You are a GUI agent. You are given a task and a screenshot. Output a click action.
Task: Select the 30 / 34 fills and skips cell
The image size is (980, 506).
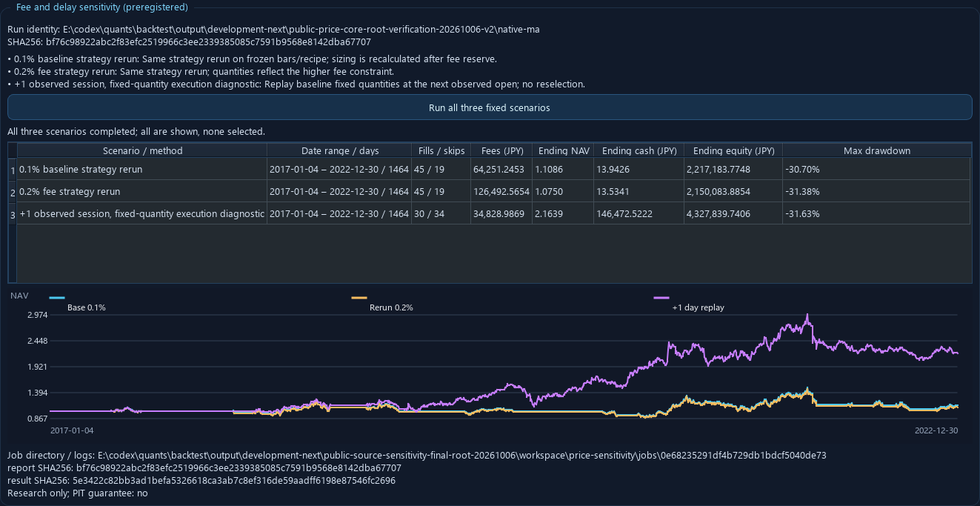point(441,213)
